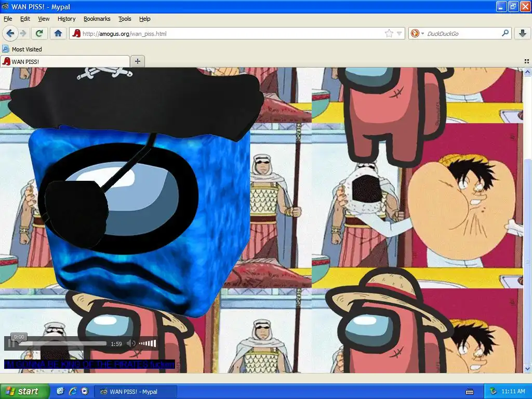The height and width of the screenshot is (399, 532).
Task: Launch Show Desktop quick launch icon
Action: (x=60, y=391)
